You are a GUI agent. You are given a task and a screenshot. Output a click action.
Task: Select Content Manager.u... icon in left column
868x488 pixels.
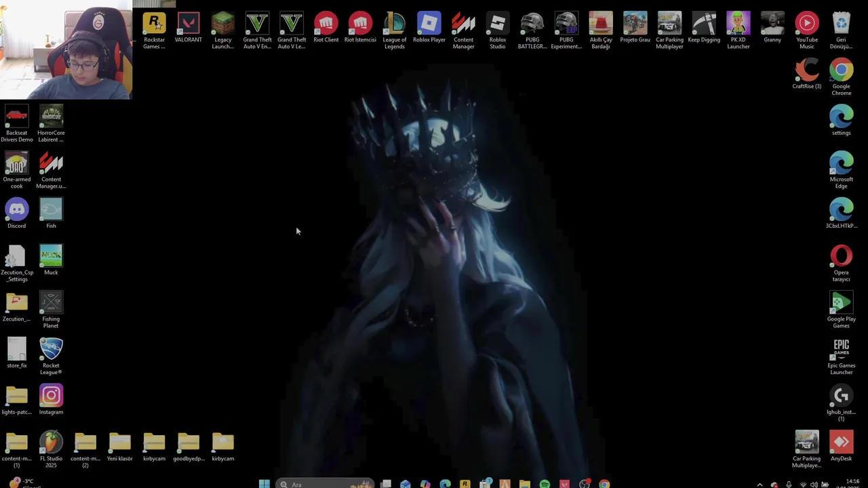click(x=51, y=169)
